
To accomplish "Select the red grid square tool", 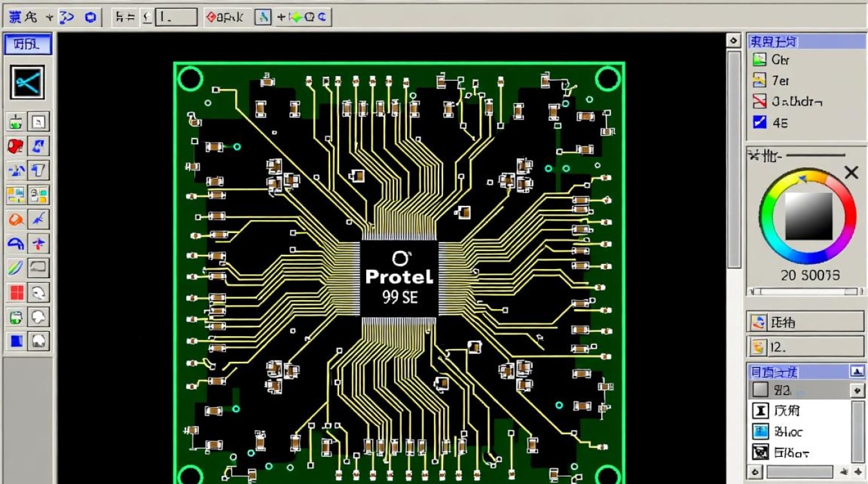I will (16, 292).
